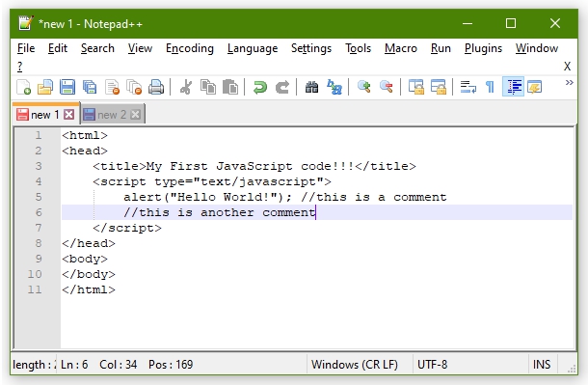The width and height of the screenshot is (588, 385).
Task: Switch to the new 1 tab
Action: click(x=45, y=115)
